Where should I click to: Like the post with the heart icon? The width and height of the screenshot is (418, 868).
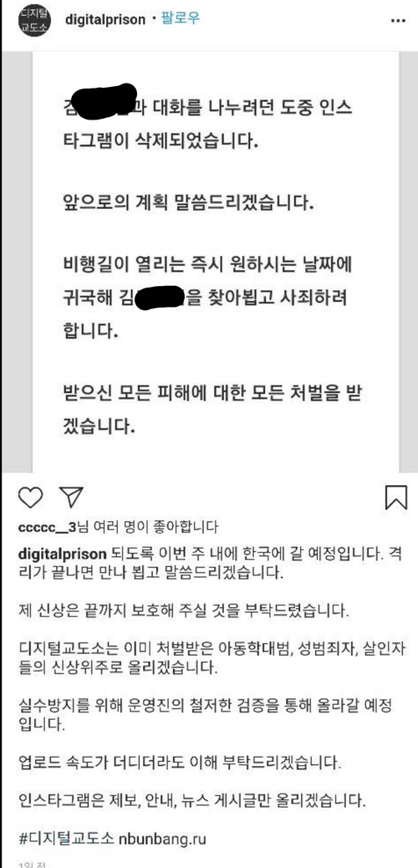[30, 498]
